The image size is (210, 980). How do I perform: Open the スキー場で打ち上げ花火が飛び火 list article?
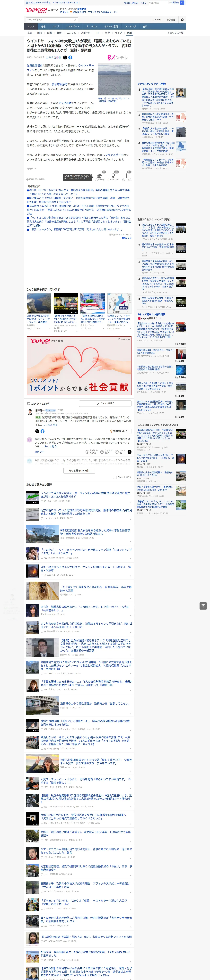point(86,568)
